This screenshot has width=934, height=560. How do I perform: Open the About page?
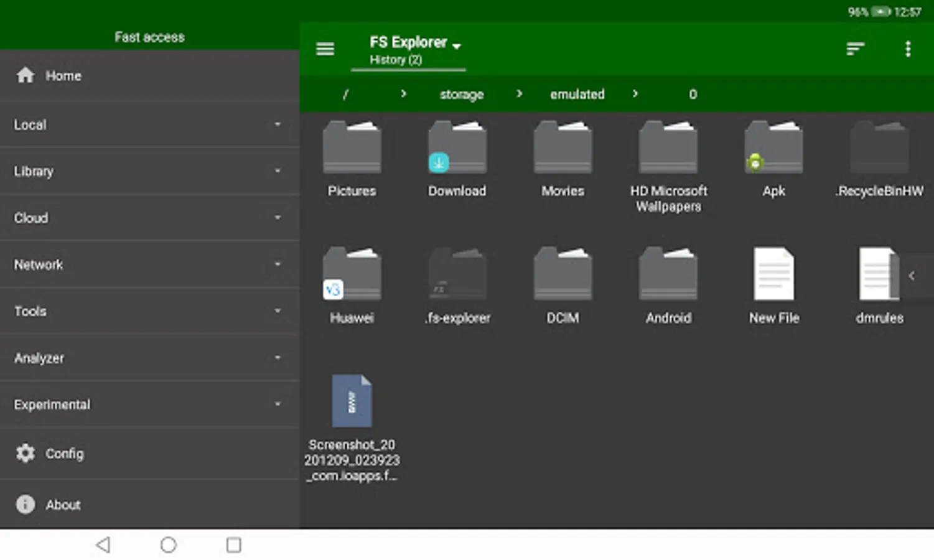click(62, 505)
